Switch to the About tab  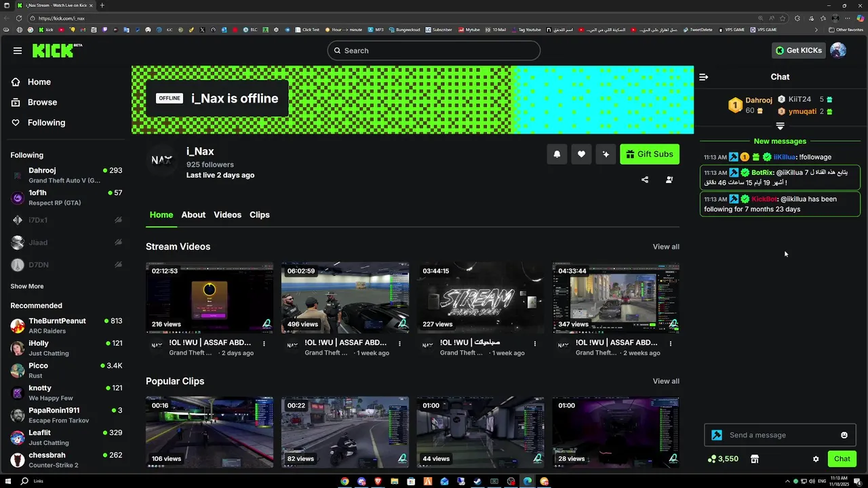pyautogui.click(x=193, y=214)
